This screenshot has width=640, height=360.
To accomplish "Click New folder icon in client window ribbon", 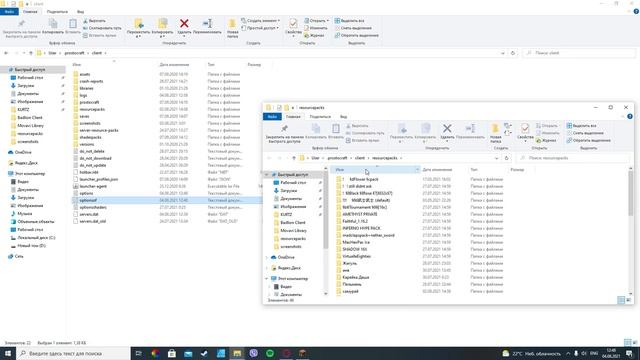I will pyautogui.click(x=232, y=24).
